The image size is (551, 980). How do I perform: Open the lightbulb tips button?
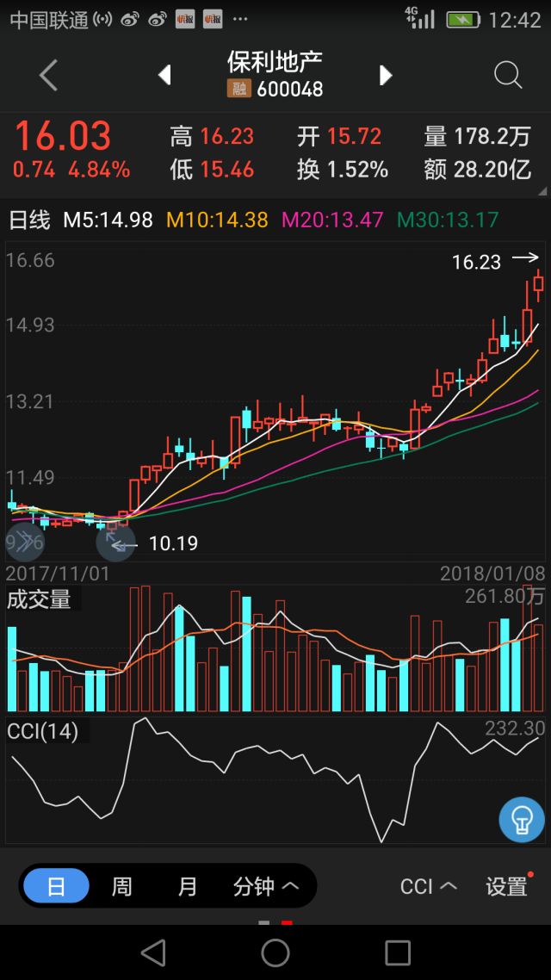pos(522,819)
